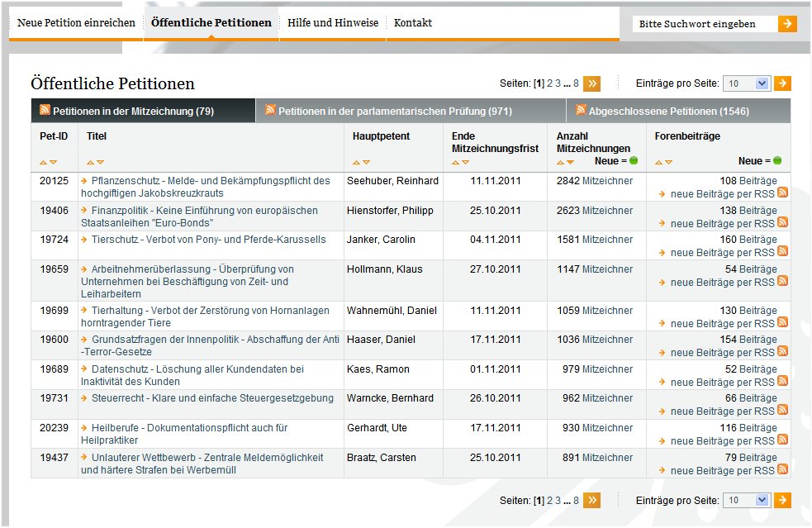Apply entries-per-page with top orange arrow
812x528 pixels.
[782, 83]
